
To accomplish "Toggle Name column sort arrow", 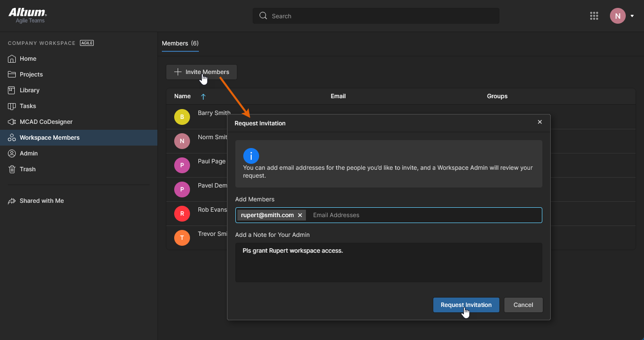I will coord(203,97).
